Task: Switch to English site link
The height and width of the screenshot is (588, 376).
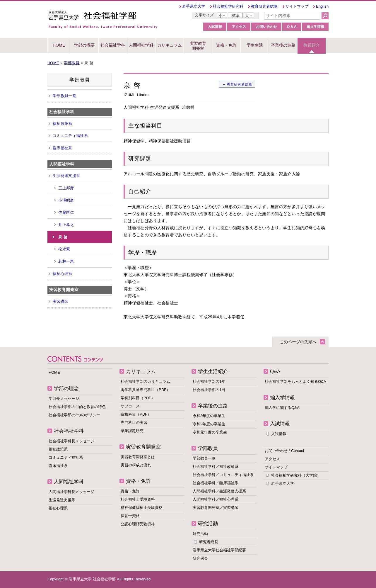Action: [322, 6]
